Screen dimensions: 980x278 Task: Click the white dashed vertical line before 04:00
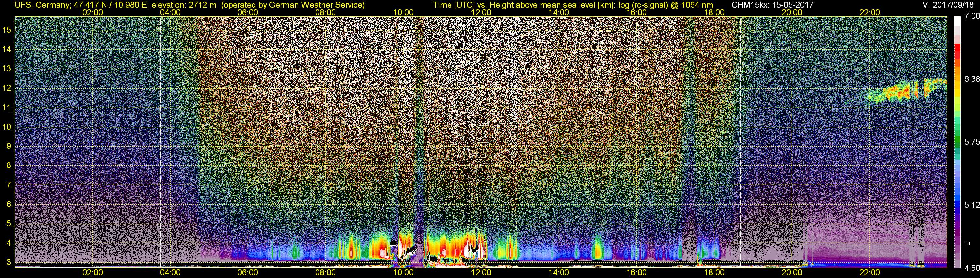point(160,142)
